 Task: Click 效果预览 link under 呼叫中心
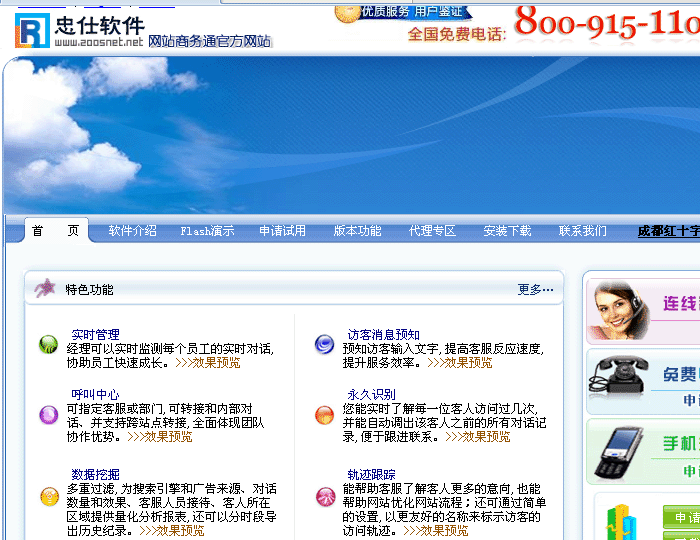(x=168, y=437)
